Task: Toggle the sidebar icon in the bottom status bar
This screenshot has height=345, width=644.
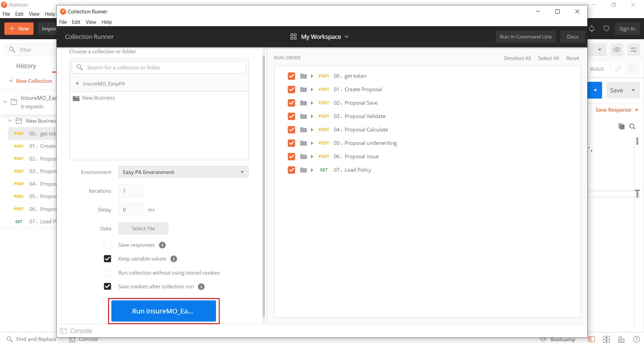Action: click(x=591, y=339)
